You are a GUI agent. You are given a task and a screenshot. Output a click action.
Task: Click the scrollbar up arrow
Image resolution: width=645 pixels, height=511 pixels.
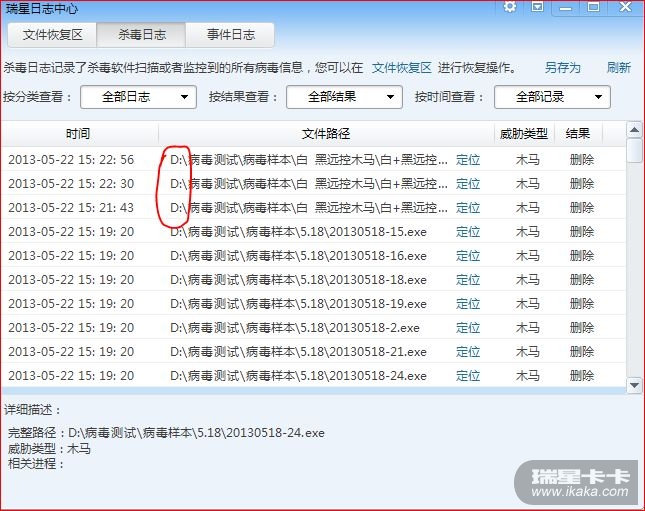coord(634,130)
